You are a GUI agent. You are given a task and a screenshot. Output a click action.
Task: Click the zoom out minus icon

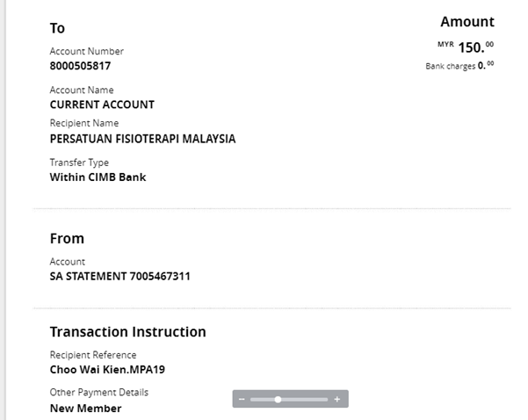pyautogui.click(x=242, y=399)
